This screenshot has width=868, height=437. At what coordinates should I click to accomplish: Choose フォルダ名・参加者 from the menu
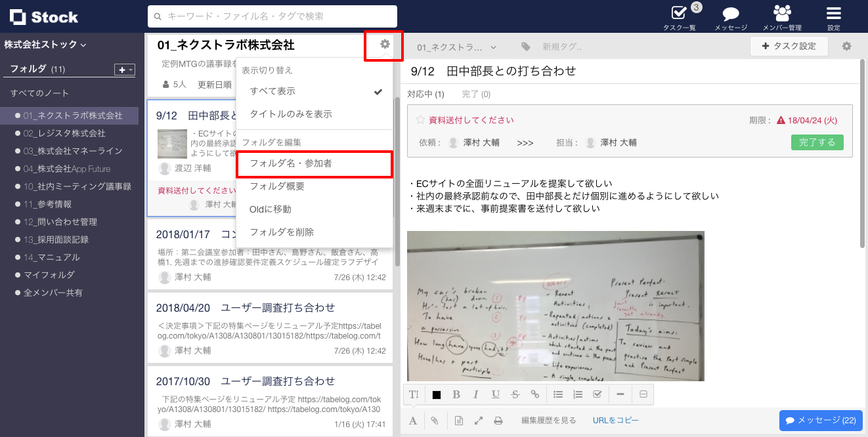coord(291,164)
